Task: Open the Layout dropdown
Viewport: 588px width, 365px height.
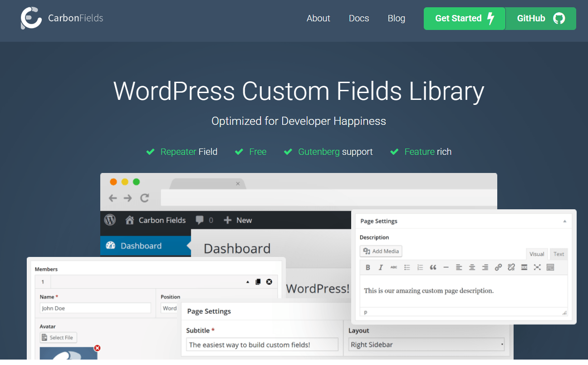Action: click(427, 345)
